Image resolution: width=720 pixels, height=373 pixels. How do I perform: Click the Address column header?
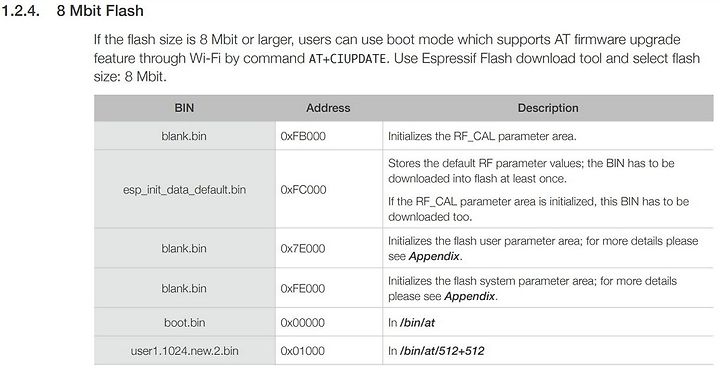[328, 108]
